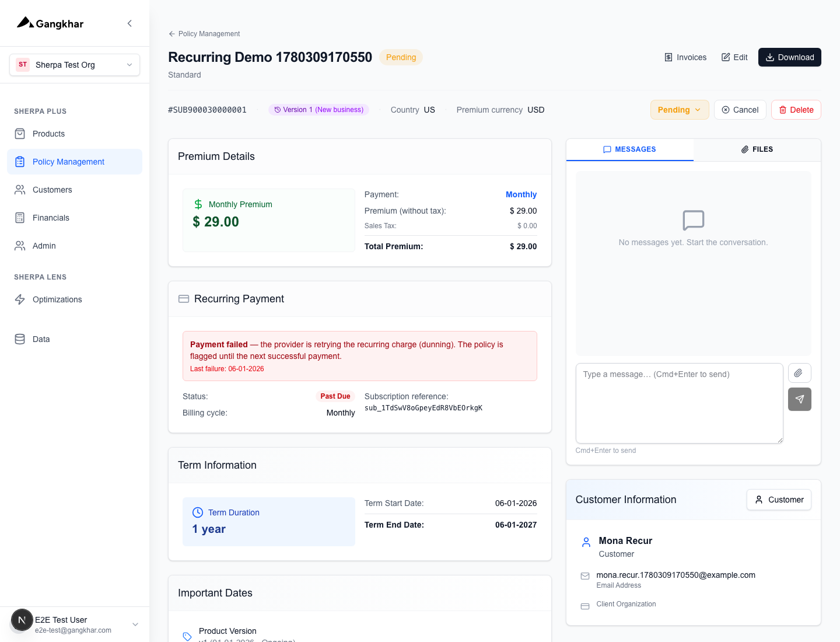Screen dimensions: 840x642
Task: Select Policy Management in the sidebar
Action: tap(75, 162)
